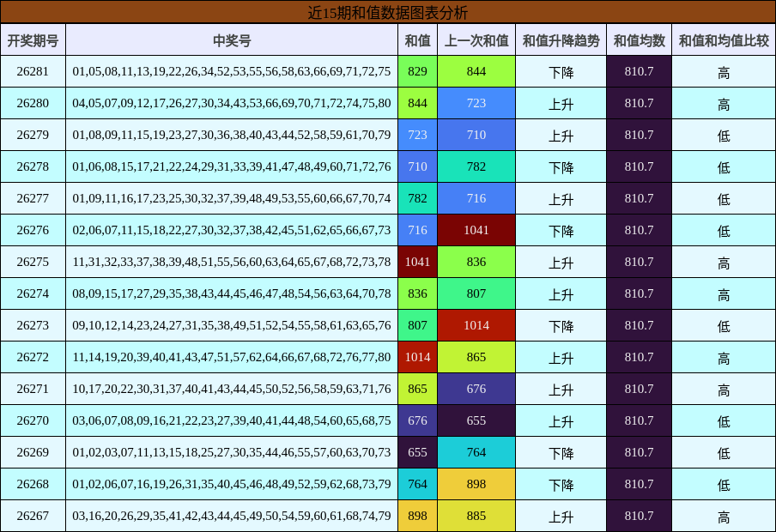Select the 和值和均值比较 column header
This screenshot has width=776, height=532.
(x=724, y=40)
